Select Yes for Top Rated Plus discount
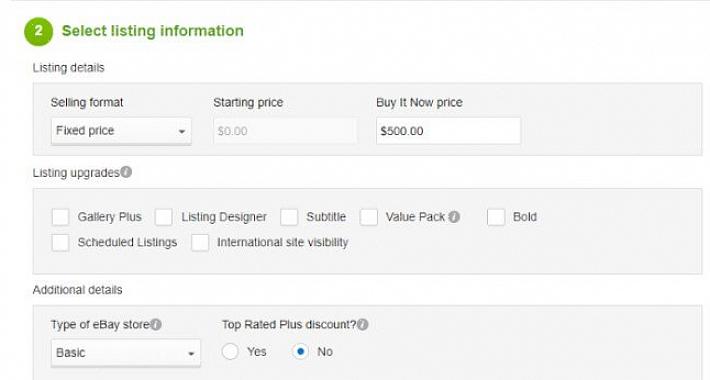 click(x=230, y=351)
